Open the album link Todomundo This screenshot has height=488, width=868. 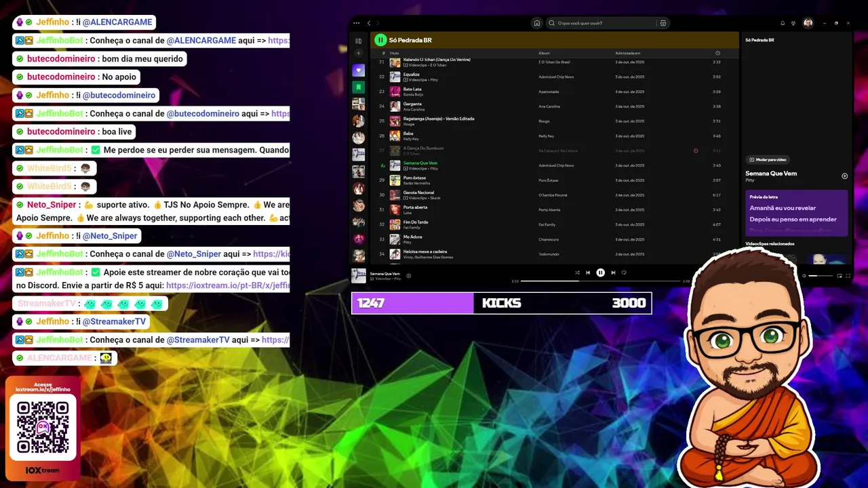tap(549, 254)
